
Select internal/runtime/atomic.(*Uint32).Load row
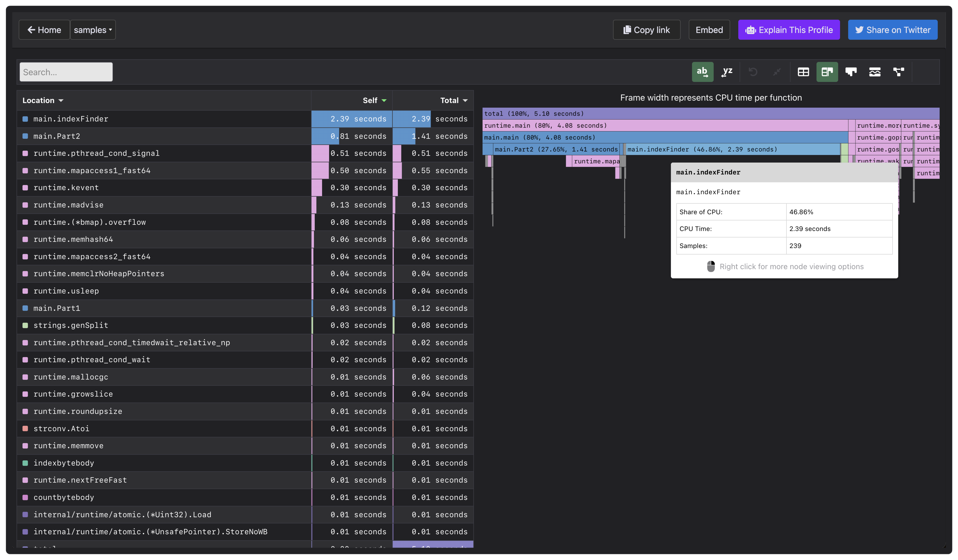(245, 514)
